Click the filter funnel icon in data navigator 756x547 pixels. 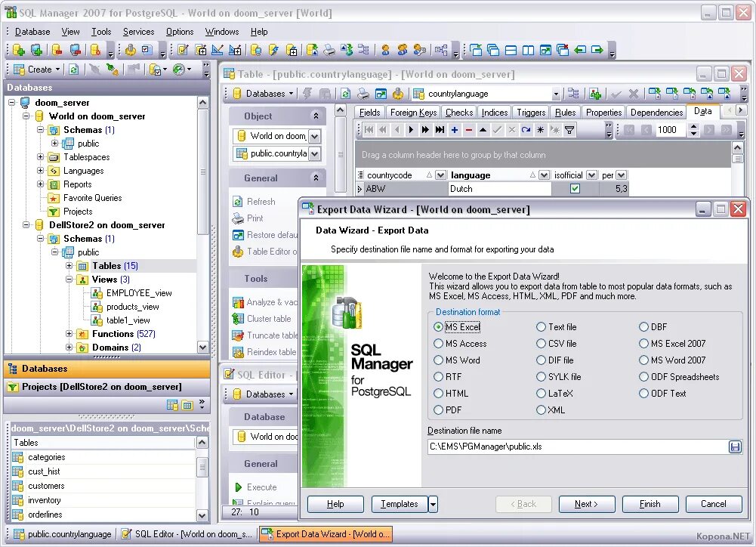(x=569, y=129)
